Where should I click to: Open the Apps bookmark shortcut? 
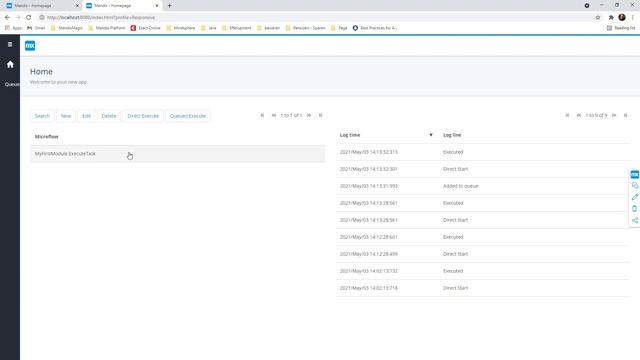point(13,28)
